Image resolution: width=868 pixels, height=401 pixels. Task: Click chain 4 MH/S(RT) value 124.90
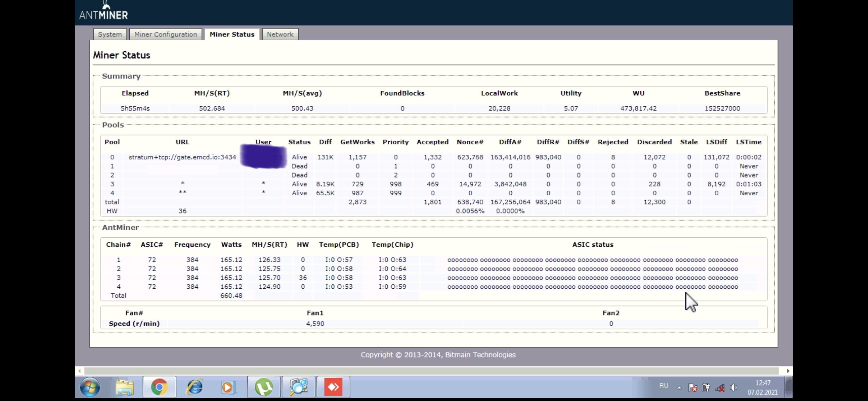click(x=269, y=287)
